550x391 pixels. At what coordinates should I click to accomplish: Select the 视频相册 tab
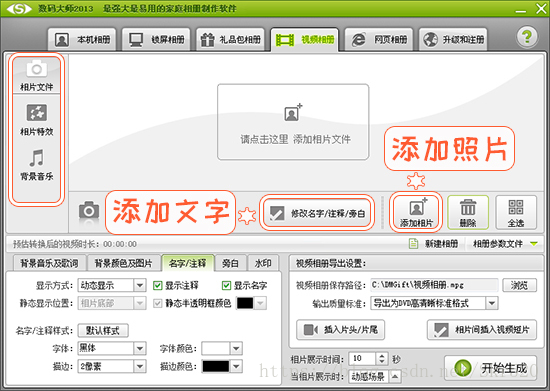pyautogui.click(x=304, y=39)
